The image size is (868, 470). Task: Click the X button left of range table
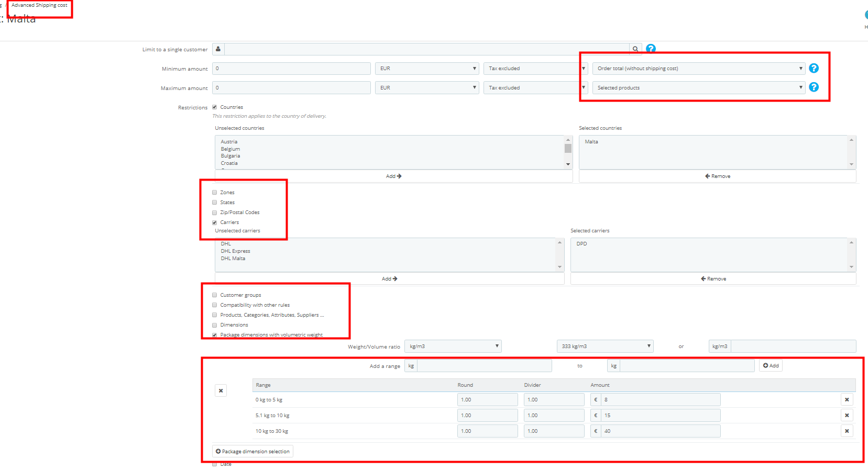(x=221, y=390)
